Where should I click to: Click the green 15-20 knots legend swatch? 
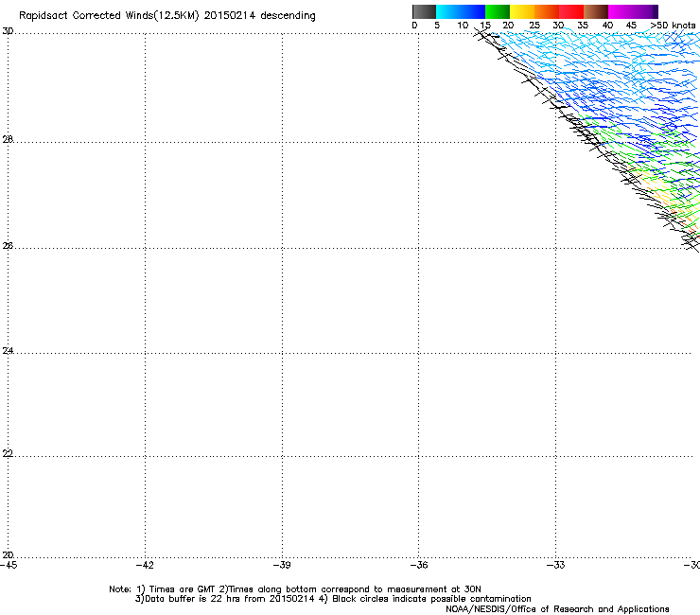pyautogui.click(x=498, y=11)
